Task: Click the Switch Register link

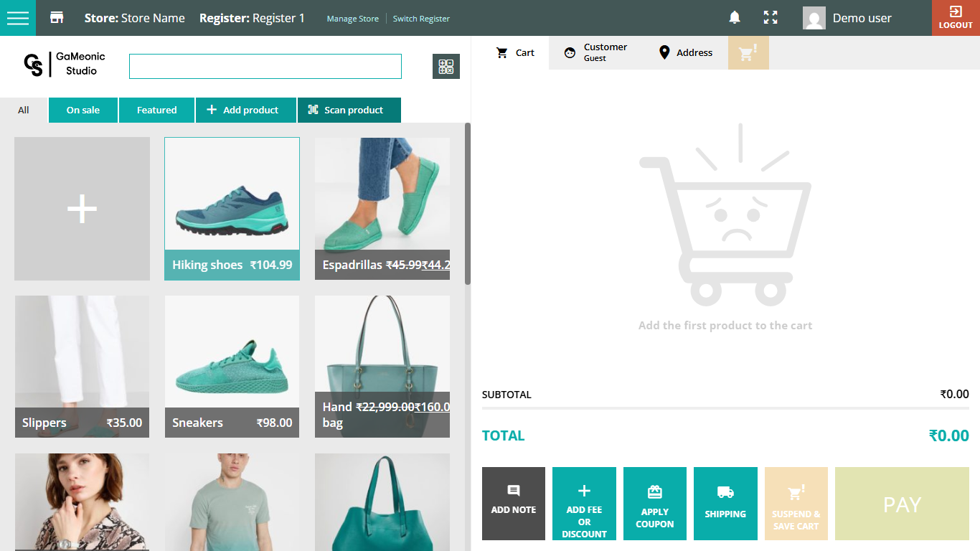Action: [x=421, y=19]
